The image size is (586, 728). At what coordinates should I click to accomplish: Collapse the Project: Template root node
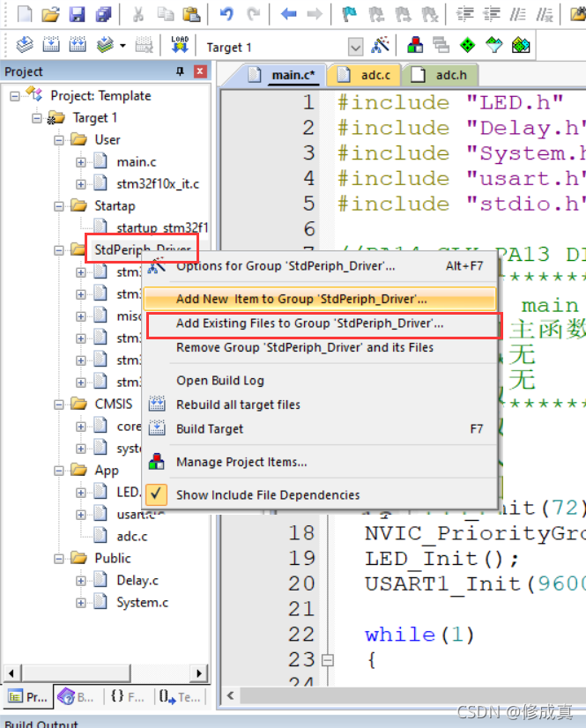click(x=15, y=96)
